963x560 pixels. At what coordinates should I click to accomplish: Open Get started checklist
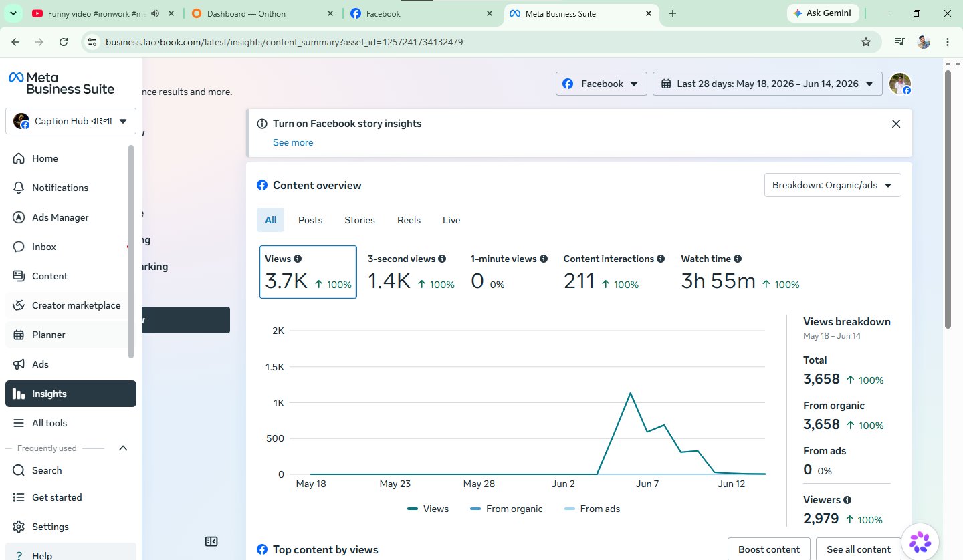pos(70,497)
